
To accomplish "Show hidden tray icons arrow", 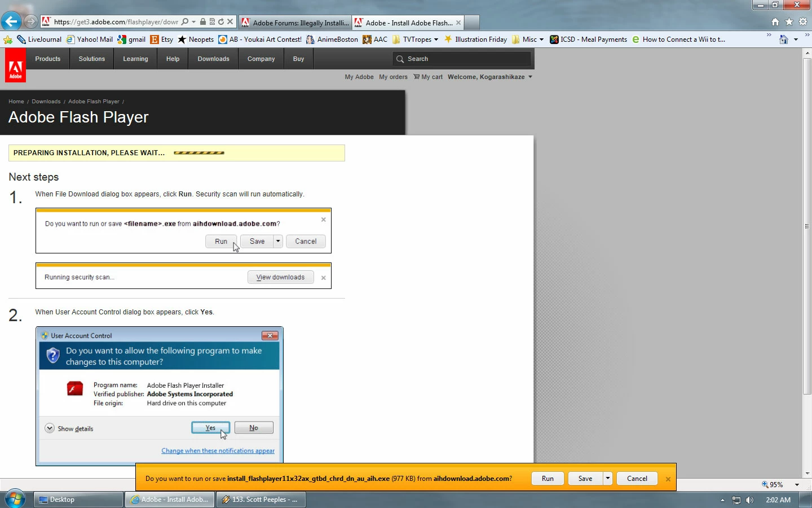I will tap(722, 500).
